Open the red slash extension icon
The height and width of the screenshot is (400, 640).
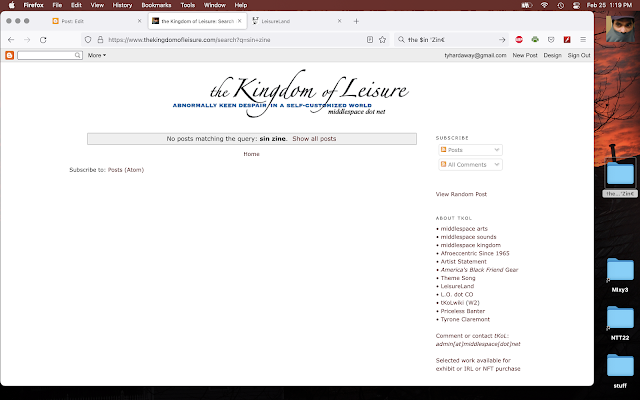coord(567,40)
